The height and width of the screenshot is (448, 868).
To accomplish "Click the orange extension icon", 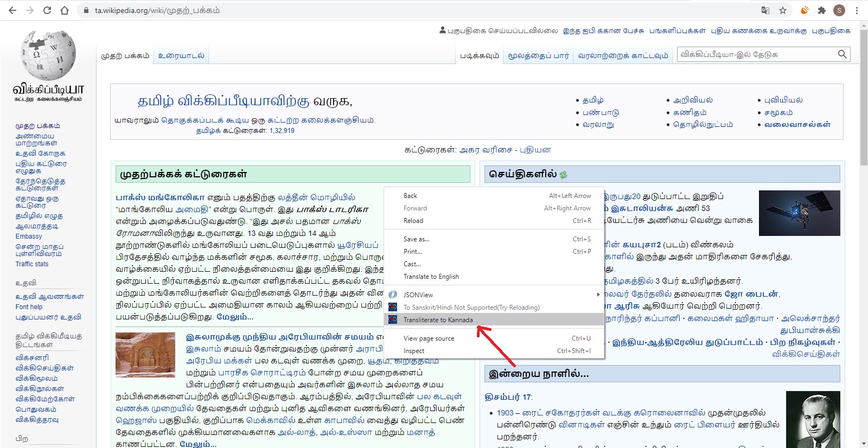I will (805, 10).
